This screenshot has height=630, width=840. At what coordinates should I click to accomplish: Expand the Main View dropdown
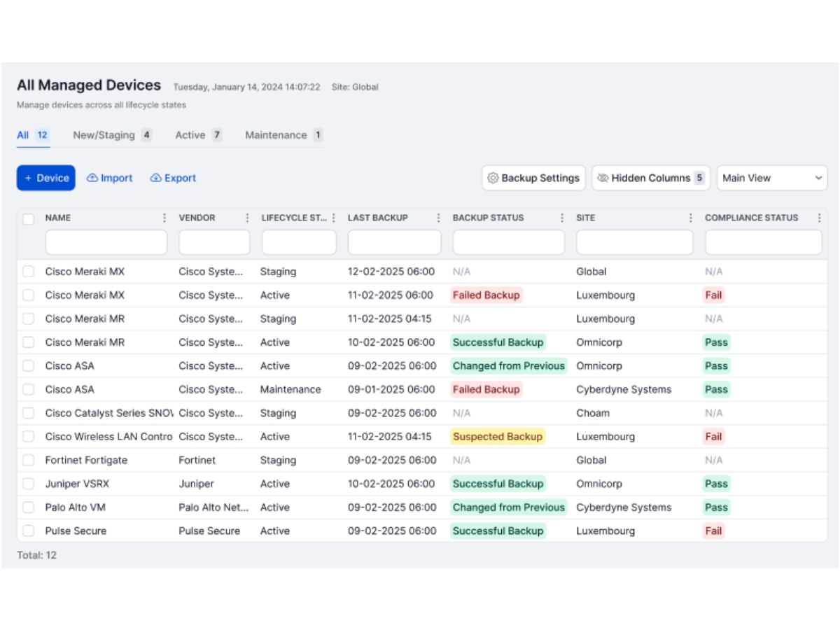pyautogui.click(x=772, y=178)
